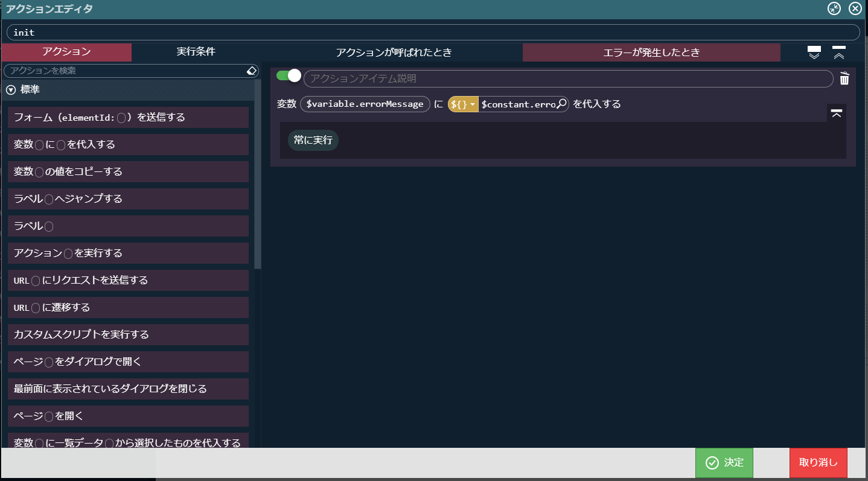Image resolution: width=868 pixels, height=481 pixels.
Task: Close the action editor with X icon
Action: pyautogui.click(x=855, y=8)
